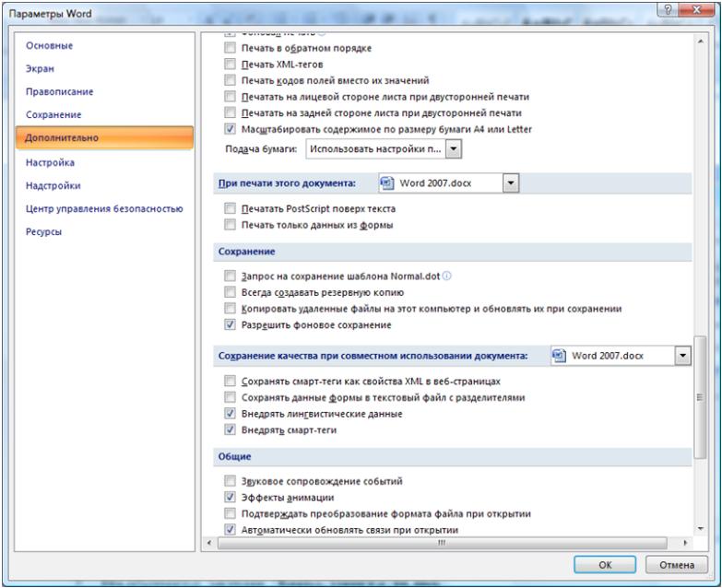
Task: Click the vertical scrollbar up arrow
Action: 701,41
